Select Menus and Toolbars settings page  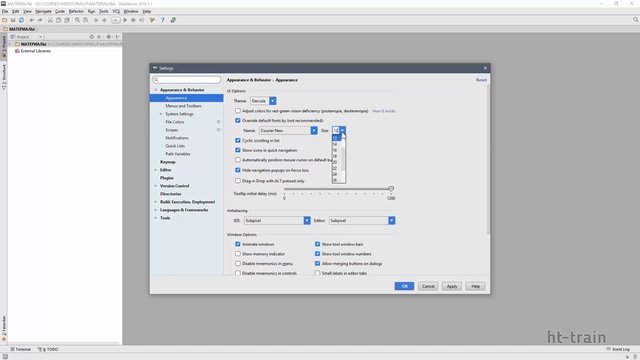click(183, 106)
